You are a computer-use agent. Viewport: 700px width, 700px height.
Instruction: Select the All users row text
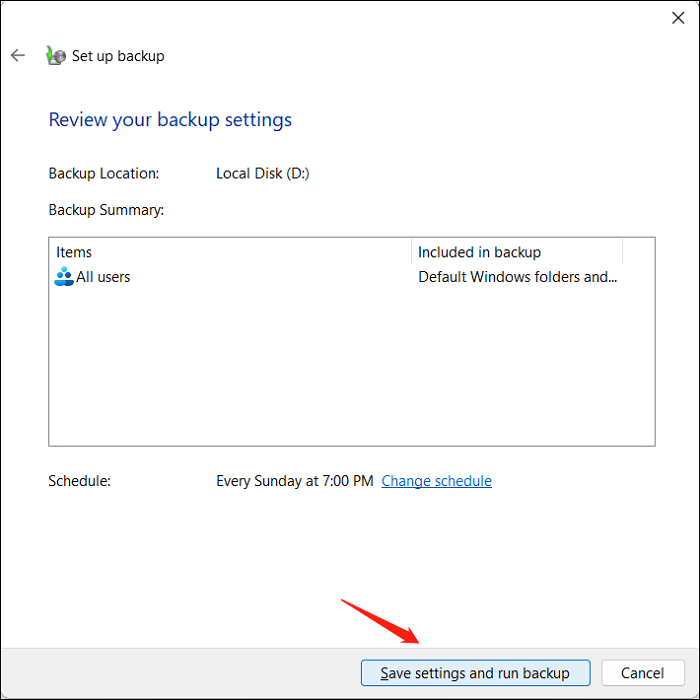103,277
